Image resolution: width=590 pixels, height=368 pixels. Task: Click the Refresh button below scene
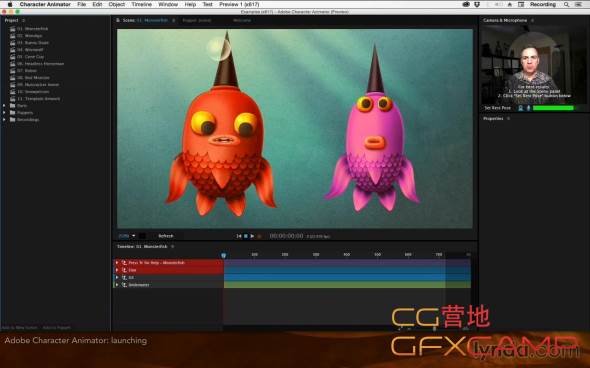click(166, 236)
